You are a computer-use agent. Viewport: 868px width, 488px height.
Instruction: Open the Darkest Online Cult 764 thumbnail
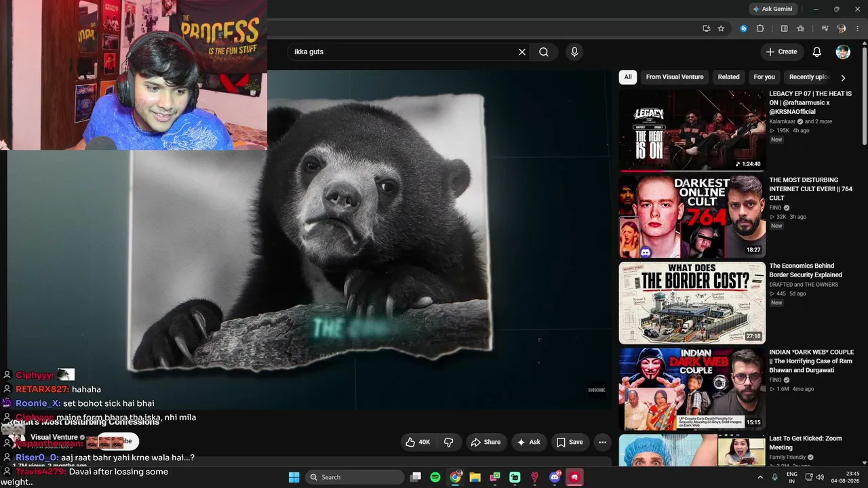tap(692, 216)
